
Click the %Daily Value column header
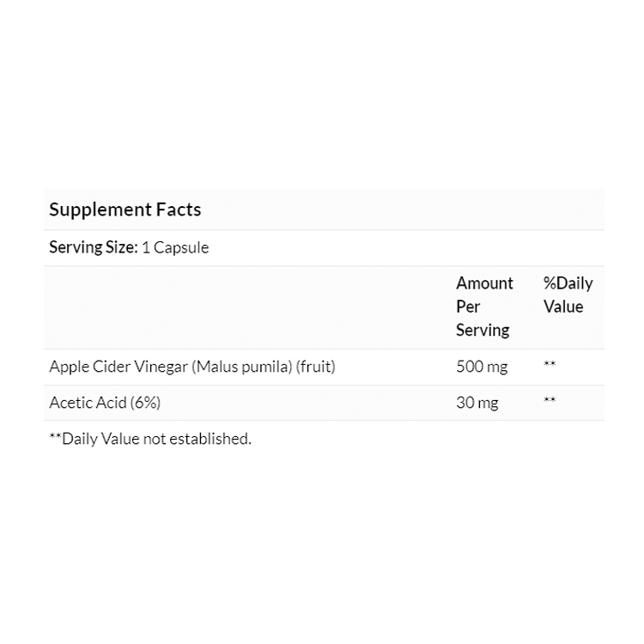coord(568,295)
